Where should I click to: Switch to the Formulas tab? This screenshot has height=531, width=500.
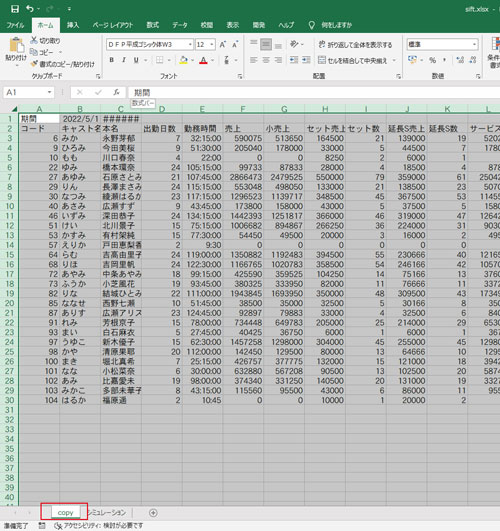tap(152, 25)
